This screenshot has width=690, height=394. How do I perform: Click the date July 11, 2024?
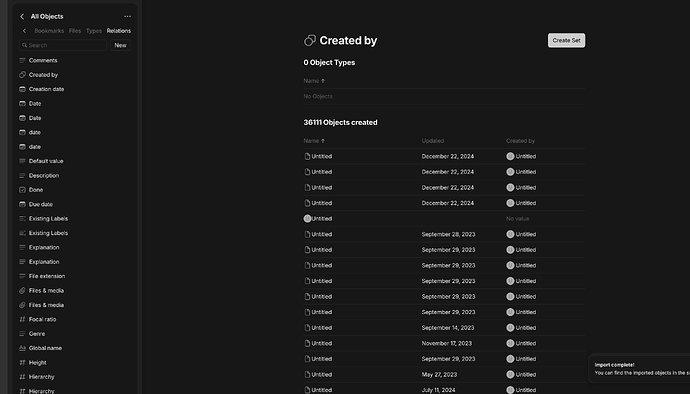(438, 390)
